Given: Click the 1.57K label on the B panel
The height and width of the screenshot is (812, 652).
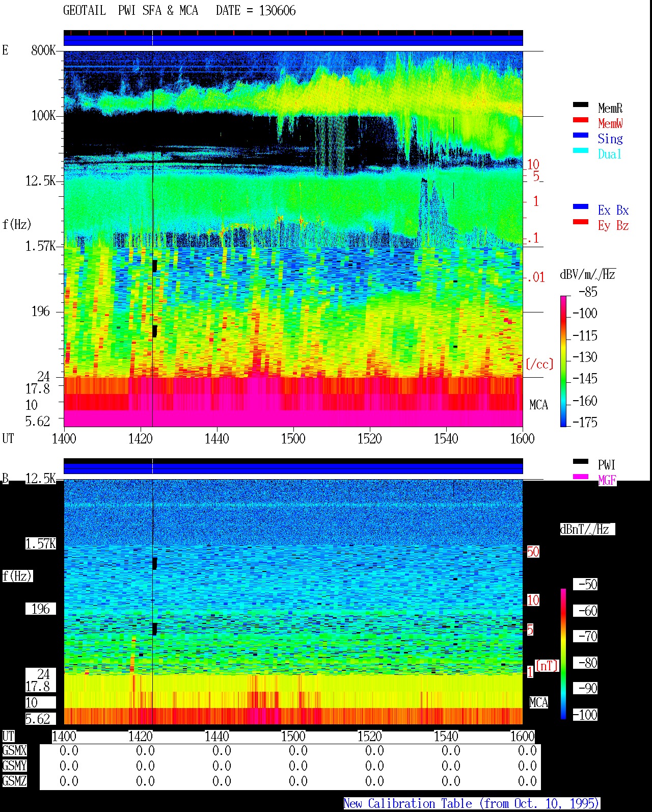Looking at the screenshot, I should (x=41, y=544).
